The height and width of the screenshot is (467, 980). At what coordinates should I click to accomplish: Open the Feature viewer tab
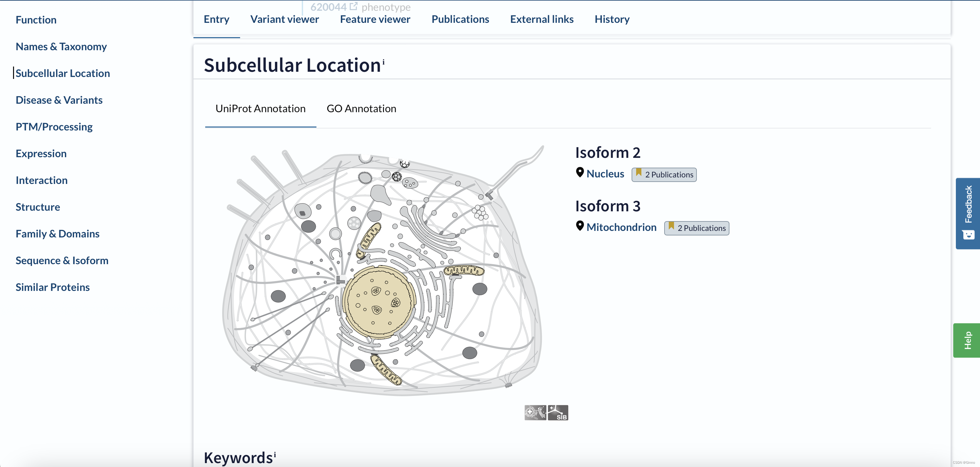point(375,19)
